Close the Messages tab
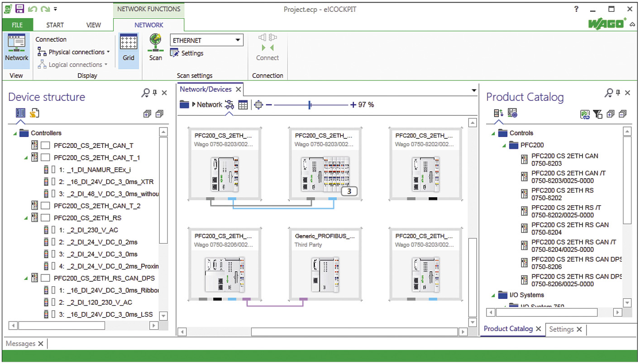Image resolution: width=640 pixels, height=364 pixels. pyautogui.click(x=40, y=344)
